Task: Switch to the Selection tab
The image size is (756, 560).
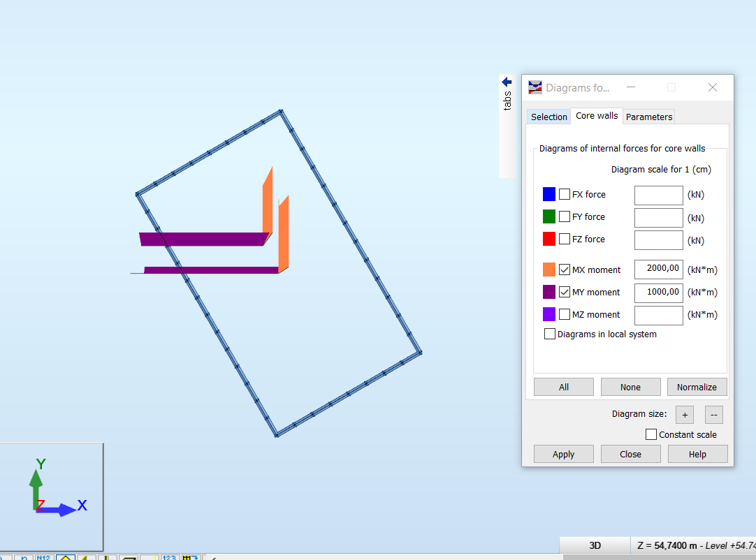Action: coord(548,117)
